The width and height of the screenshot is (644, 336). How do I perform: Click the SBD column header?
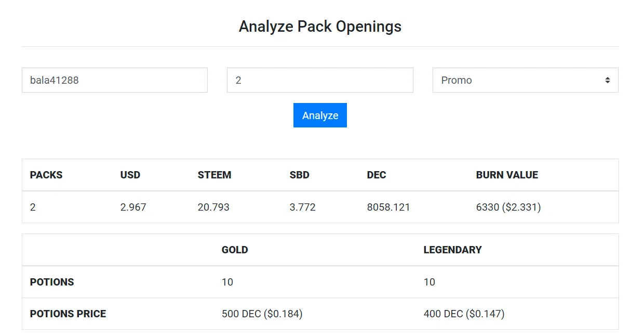coord(300,175)
